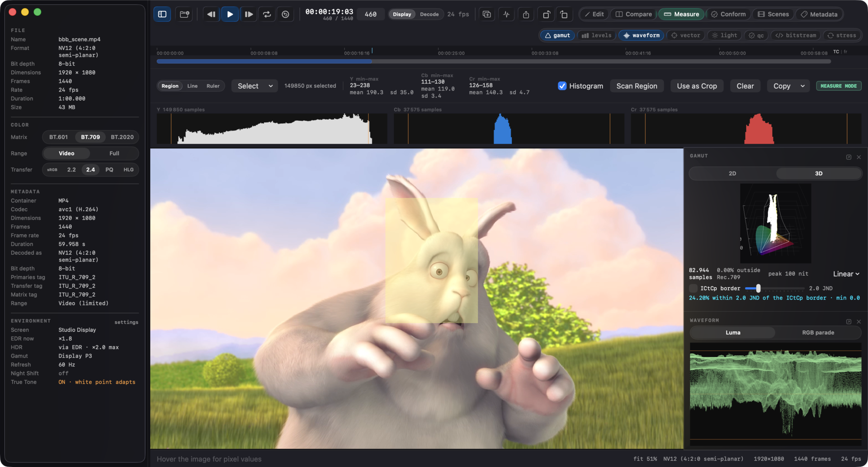The image size is (868, 467).
Task: Open a video file via folder icon
Action: click(184, 14)
